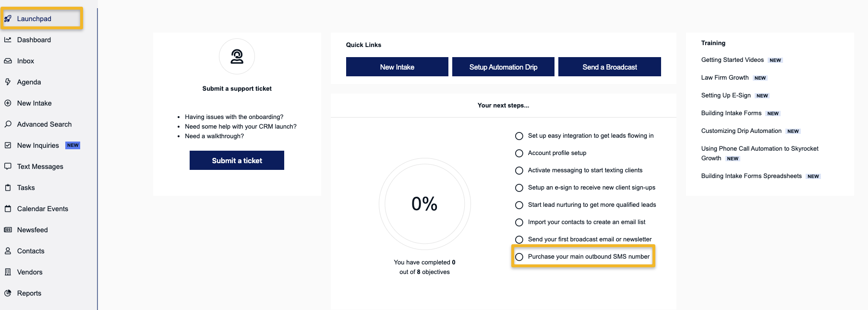Screen dimensions: 868x310
Task: Click the Vendors building icon
Action: [x=8, y=272]
